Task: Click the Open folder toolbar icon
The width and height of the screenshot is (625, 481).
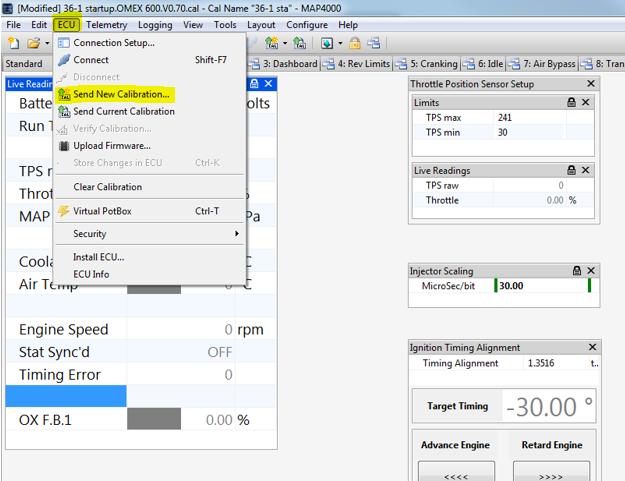Action: (33, 43)
